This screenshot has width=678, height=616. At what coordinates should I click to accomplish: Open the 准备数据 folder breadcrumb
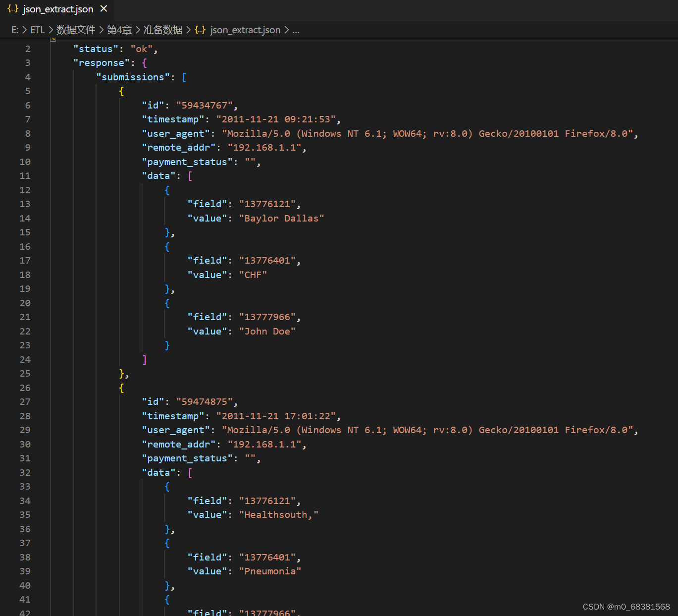click(x=163, y=30)
